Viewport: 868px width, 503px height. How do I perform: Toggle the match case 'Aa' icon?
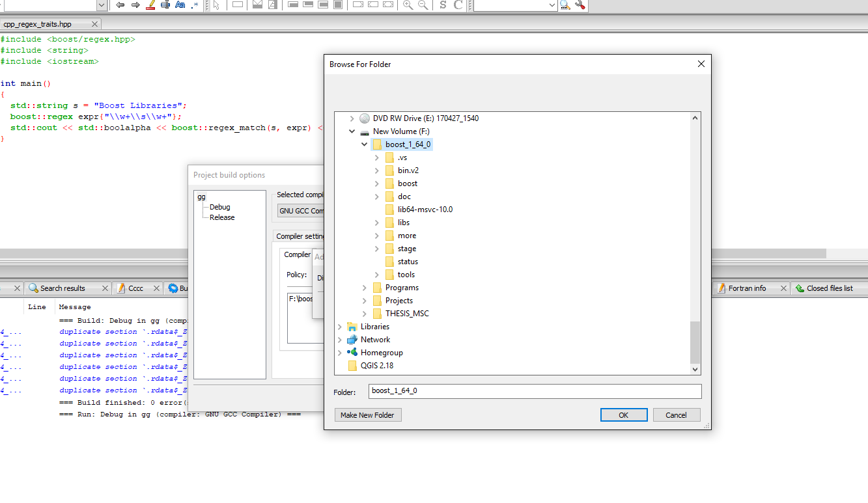pyautogui.click(x=180, y=5)
